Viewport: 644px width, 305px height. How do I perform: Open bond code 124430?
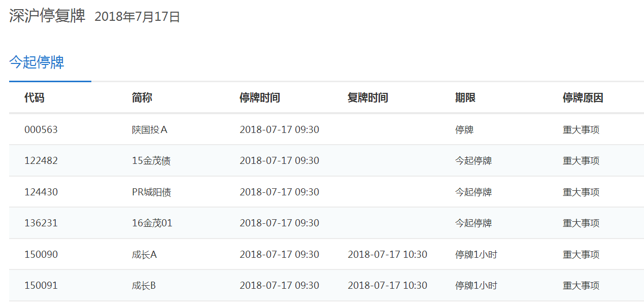click(41, 192)
